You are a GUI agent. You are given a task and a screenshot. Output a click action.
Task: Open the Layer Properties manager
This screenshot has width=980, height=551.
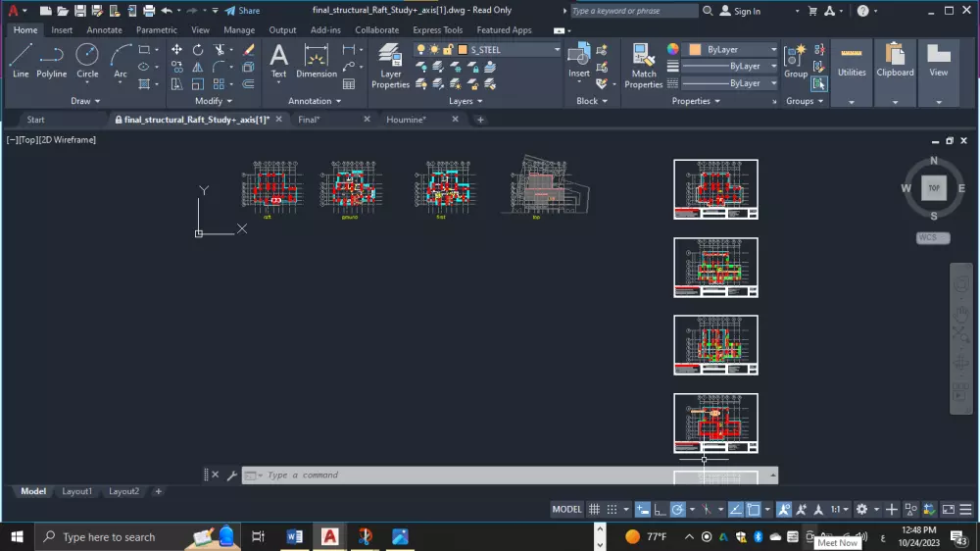pyautogui.click(x=390, y=66)
